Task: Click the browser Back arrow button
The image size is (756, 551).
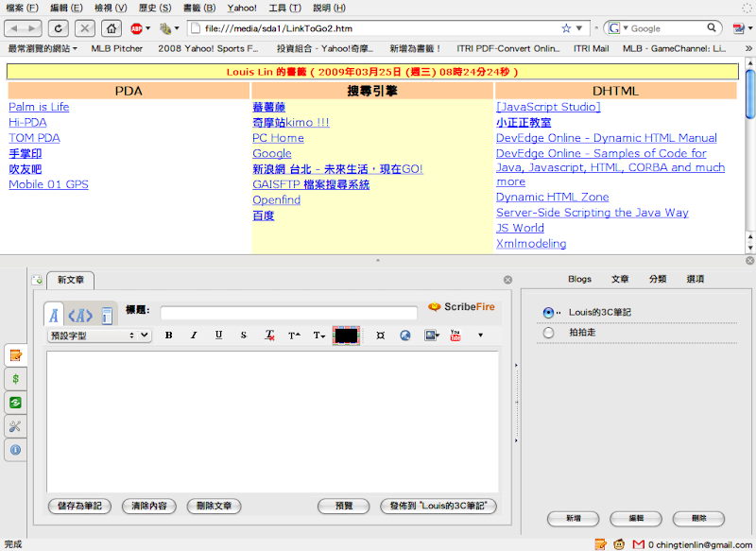Action: pyautogui.click(x=14, y=28)
